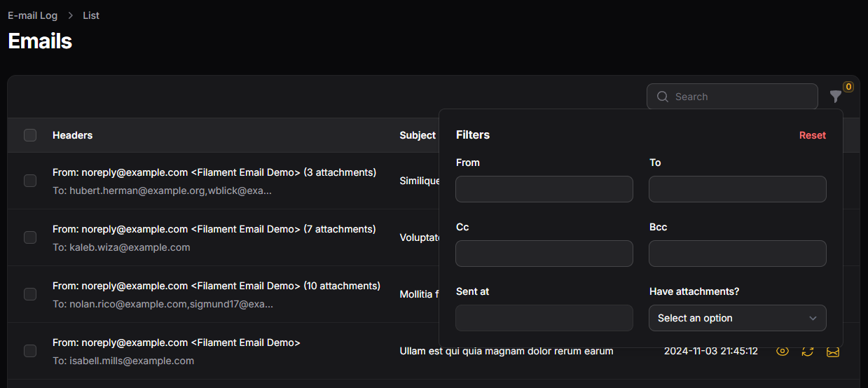Click into the Bcc filter field
The height and width of the screenshot is (388, 868).
tap(737, 254)
